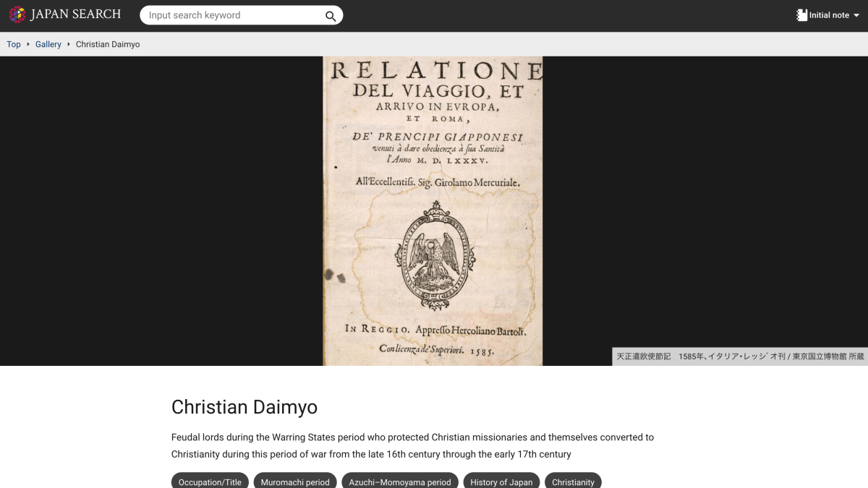Open the History of Japan tag

pos(501,481)
